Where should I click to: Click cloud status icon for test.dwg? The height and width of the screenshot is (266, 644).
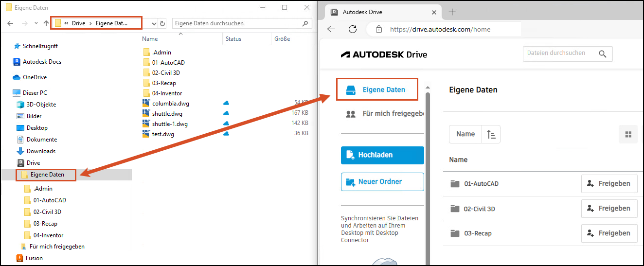coord(226,134)
